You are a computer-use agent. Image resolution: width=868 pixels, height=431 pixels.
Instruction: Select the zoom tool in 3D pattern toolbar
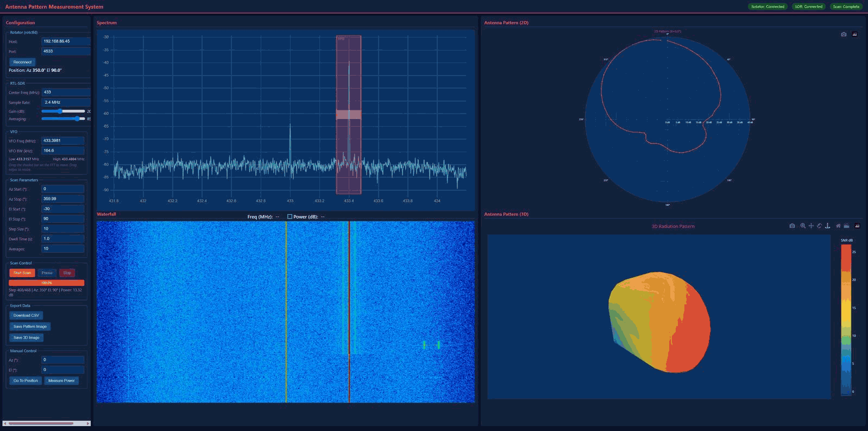coord(803,226)
